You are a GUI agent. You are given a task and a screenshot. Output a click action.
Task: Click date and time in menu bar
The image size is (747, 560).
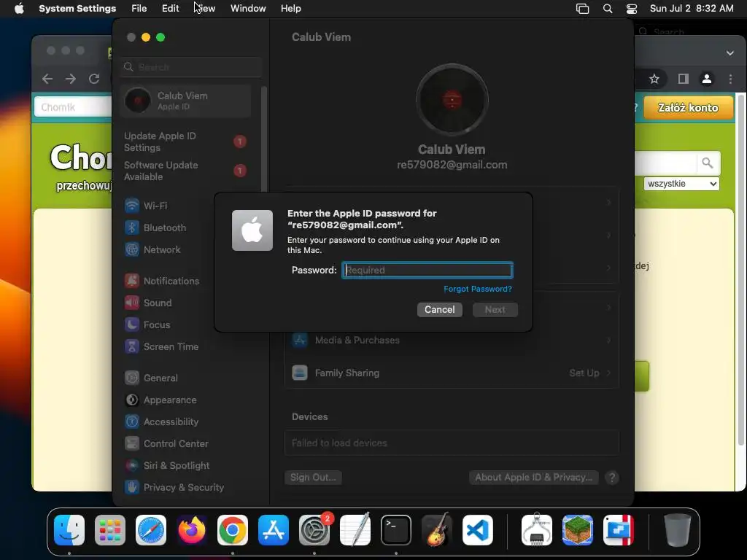(692, 9)
